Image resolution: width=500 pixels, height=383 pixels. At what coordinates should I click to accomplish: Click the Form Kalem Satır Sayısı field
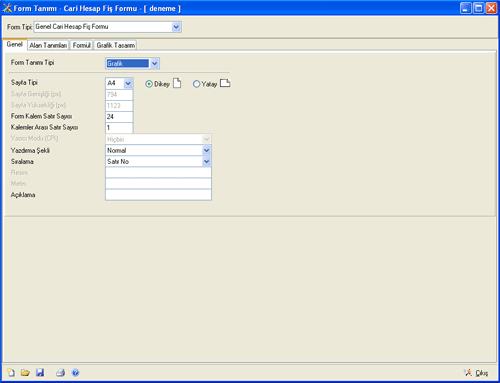click(x=119, y=117)
